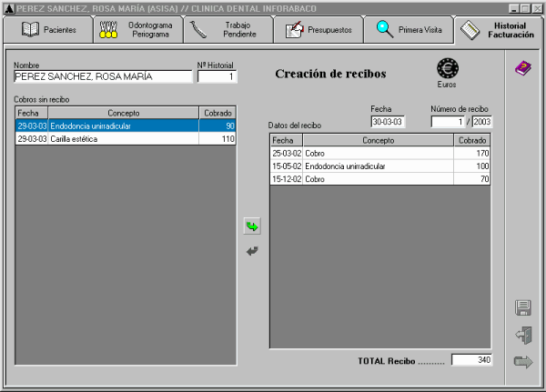
Task: Click the receipt year field 2003
Action: 482,122
